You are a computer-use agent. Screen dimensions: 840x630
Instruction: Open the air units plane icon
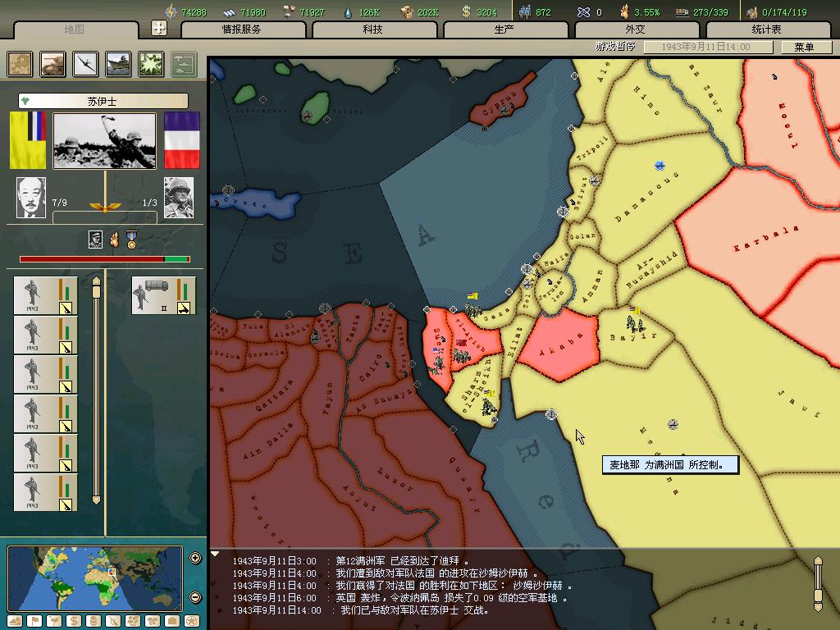pyautogui.click(x=85, y=64)
